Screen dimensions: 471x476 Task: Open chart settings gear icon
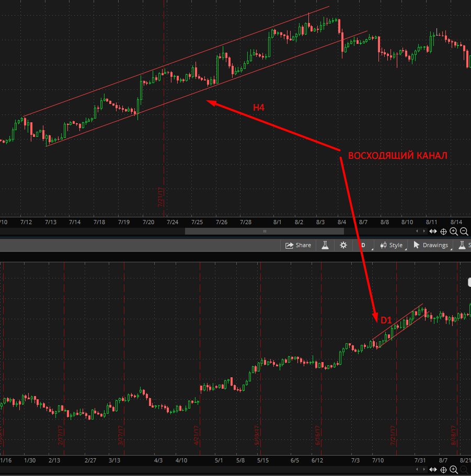pos(343,245)
